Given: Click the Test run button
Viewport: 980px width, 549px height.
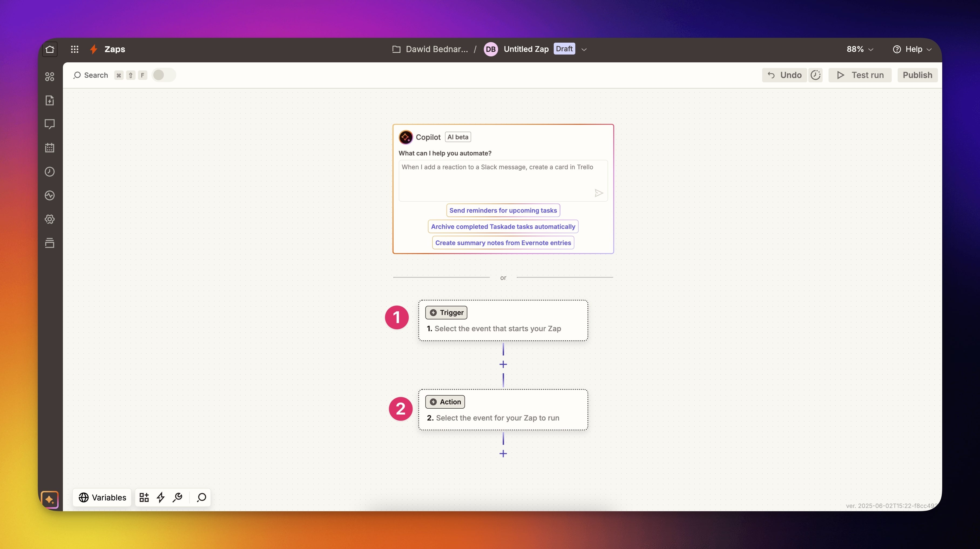Looking at the screenshot, I should point(860,75).
